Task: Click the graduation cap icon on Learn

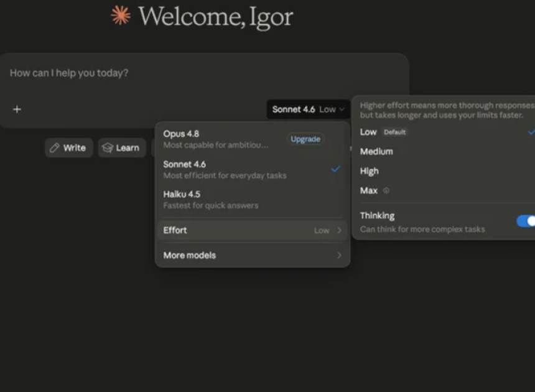Action: click(108, 147)
